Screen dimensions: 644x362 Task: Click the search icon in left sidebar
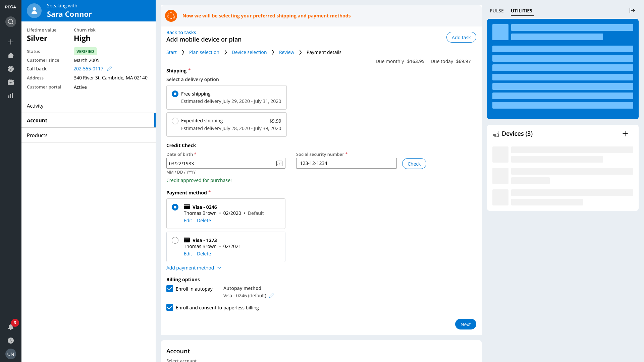pos(11,22)
